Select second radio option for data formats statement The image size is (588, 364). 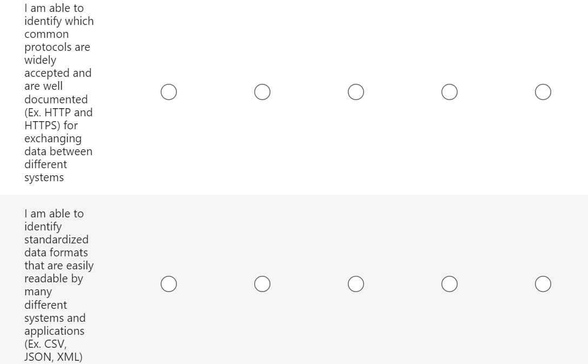tap(262, 284)
